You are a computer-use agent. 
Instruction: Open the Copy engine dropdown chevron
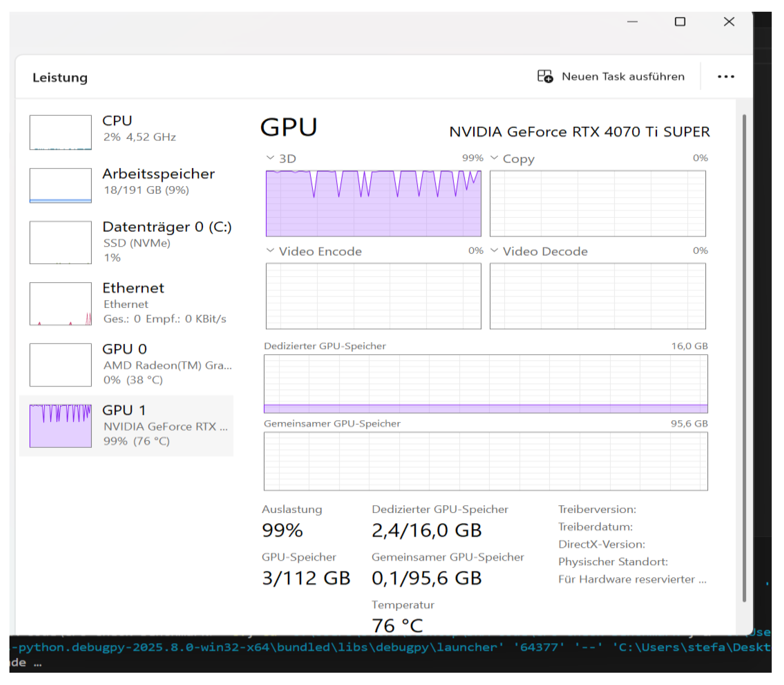click(x=494, y=158)
